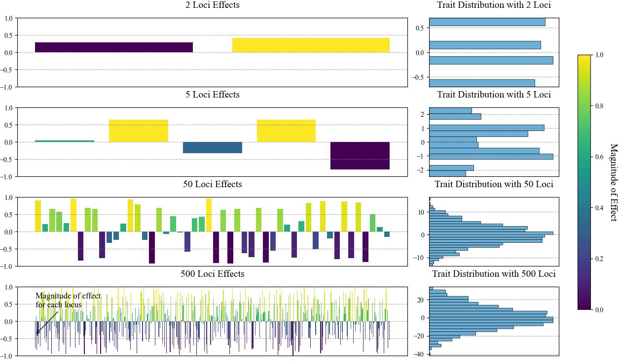Click the 0.6 tick label on colorbar
This screenshot has width=618, height=364.
599,157
